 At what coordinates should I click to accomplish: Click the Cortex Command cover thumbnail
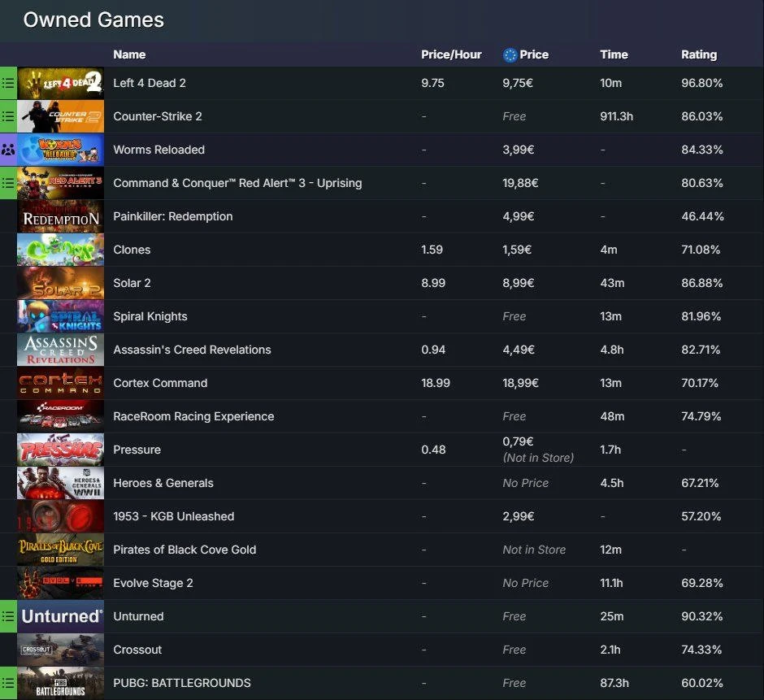[61, 383]
